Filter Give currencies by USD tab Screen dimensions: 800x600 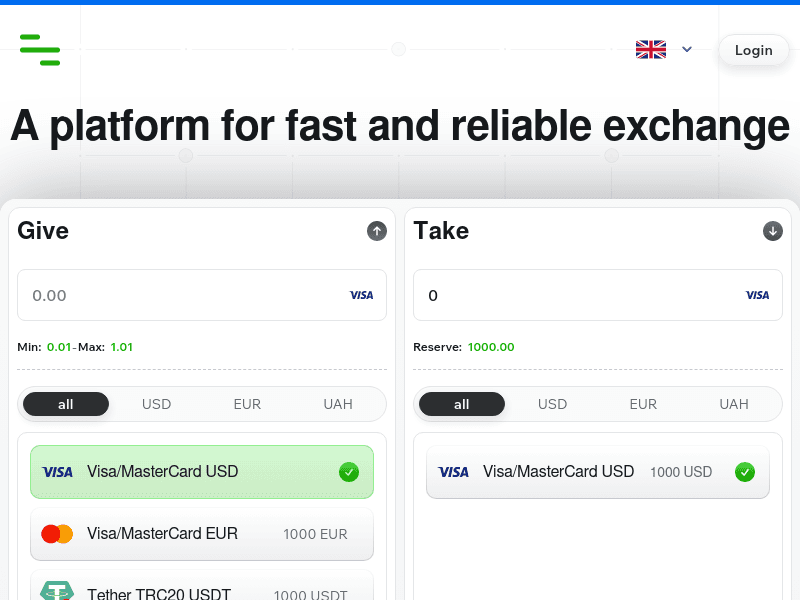pyautogui.click(x=157, y=404)
